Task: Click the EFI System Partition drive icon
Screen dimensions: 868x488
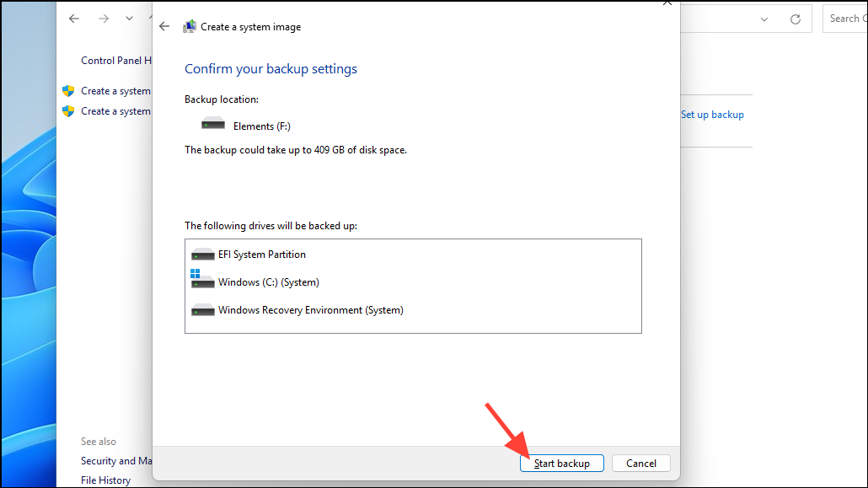Action: 202,253
